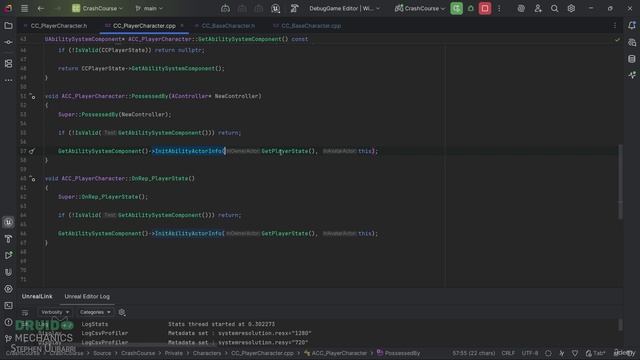The width and height of the screenshot is (640, 360).
Task: Click ACC_PlayerCharacter breadcrumb class
Action: [x=335, y=353]
